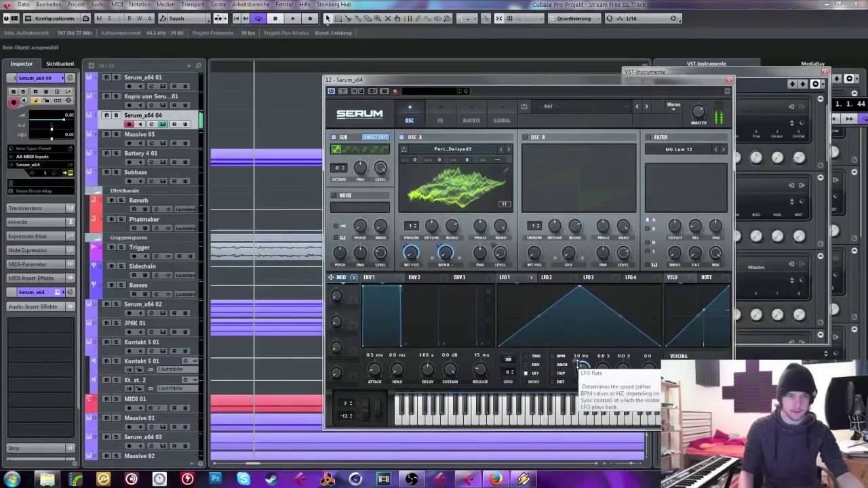Select the MIDI 01 track

tap(135, 399)
